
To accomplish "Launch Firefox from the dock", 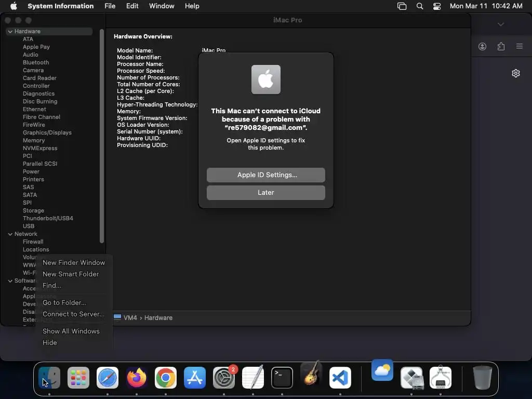I will pos(137,378).
